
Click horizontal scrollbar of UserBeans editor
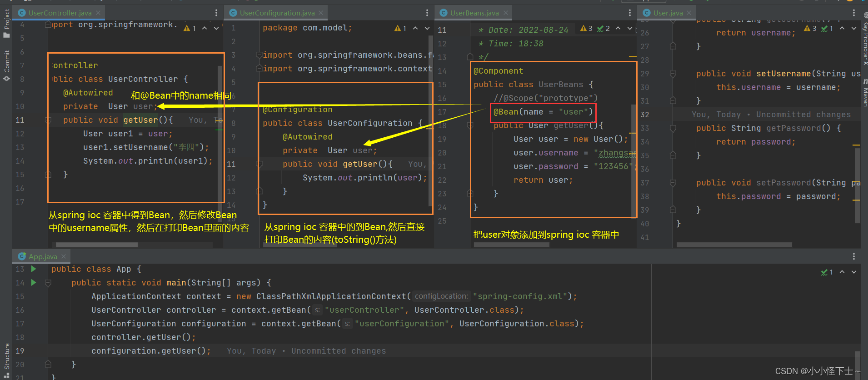coord(511,245)
